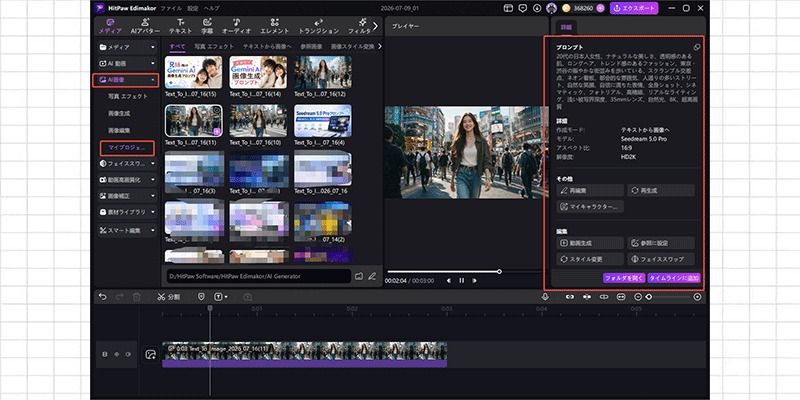
Task: Select the scissors 分割 split tool
Action: [168, 296]
